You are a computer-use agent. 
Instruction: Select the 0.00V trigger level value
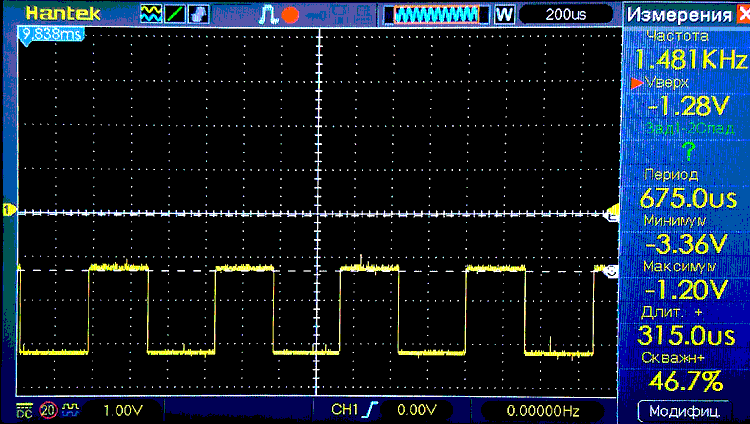coord(417,410)
